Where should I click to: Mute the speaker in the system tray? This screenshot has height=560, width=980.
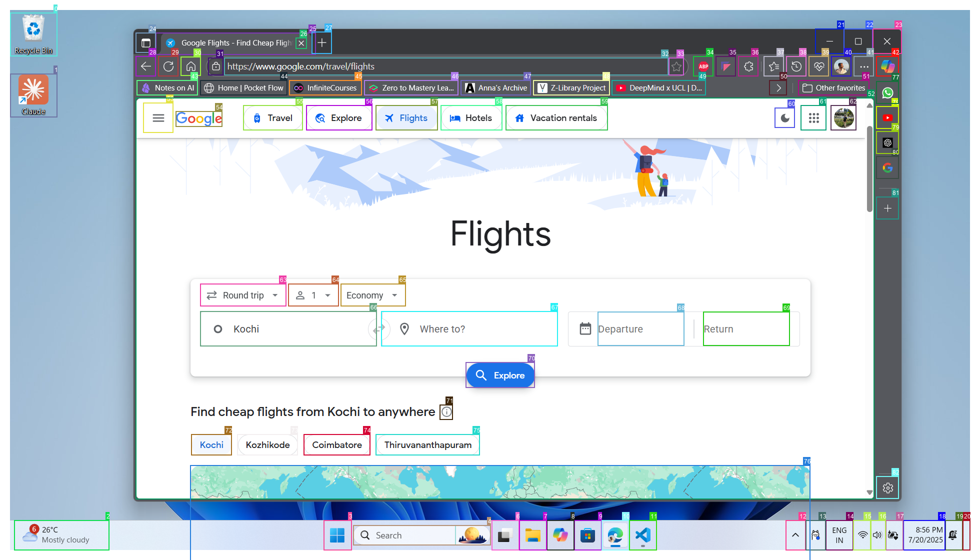point(877,535)
